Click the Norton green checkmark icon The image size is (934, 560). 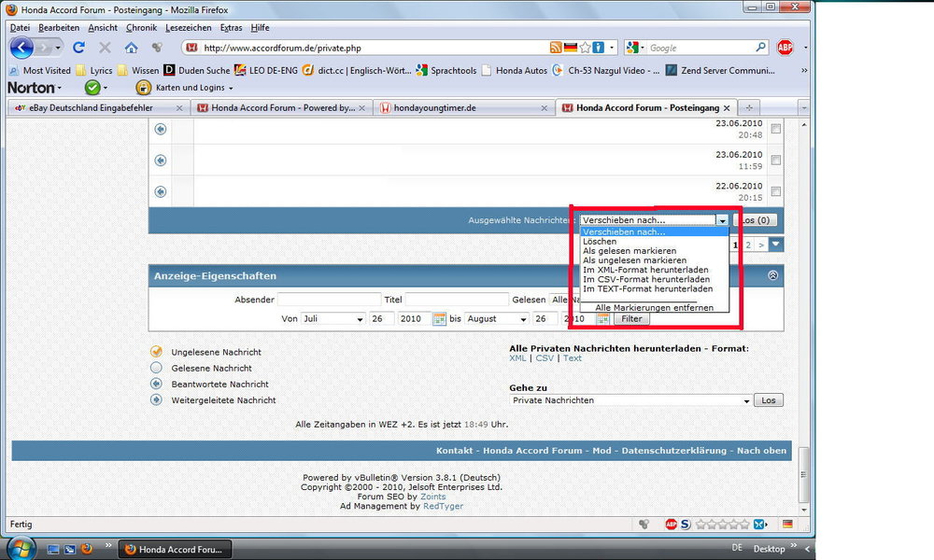[x=92, y=88]
